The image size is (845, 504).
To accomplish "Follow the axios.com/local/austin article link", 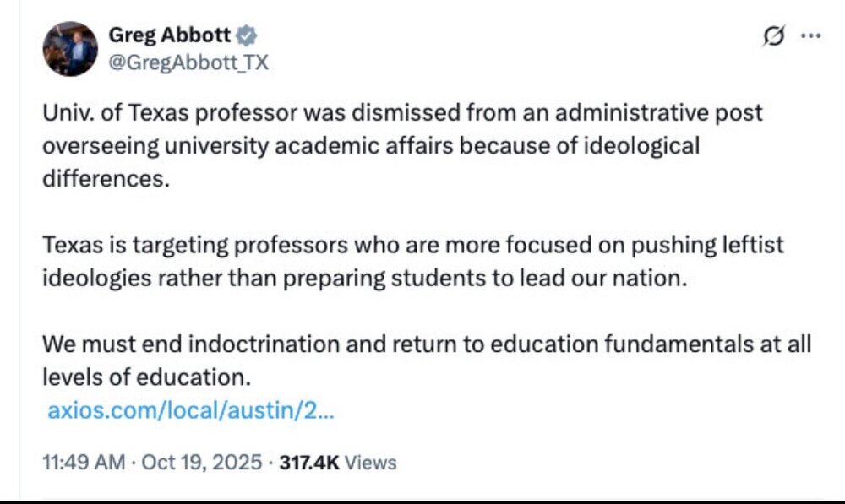I will (x=191, y=412).
